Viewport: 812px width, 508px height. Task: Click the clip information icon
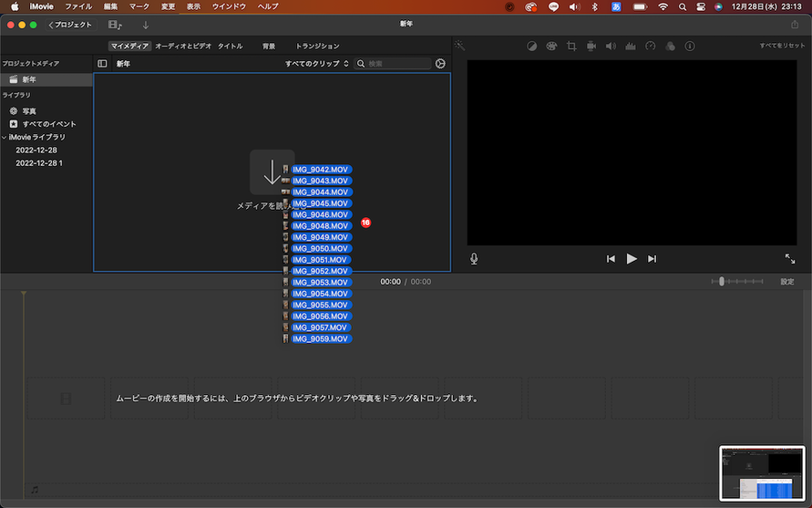(690, 46)
